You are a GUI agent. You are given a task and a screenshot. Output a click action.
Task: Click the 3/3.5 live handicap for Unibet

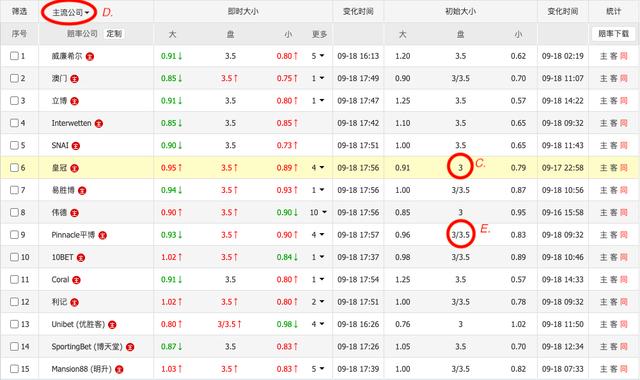coord(227,324)
